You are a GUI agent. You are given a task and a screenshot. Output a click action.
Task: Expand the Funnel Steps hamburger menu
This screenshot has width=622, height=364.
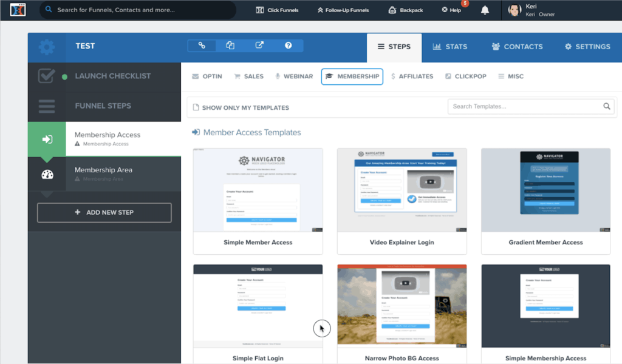47,106
